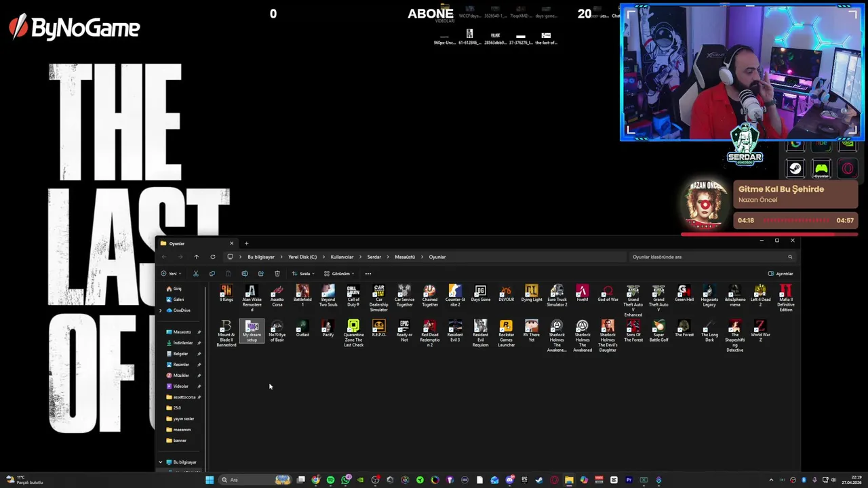Screen dimensions: 868x488
Task: Click the Oyunlar klasöründe ara search field
Action: coord(711,257)
